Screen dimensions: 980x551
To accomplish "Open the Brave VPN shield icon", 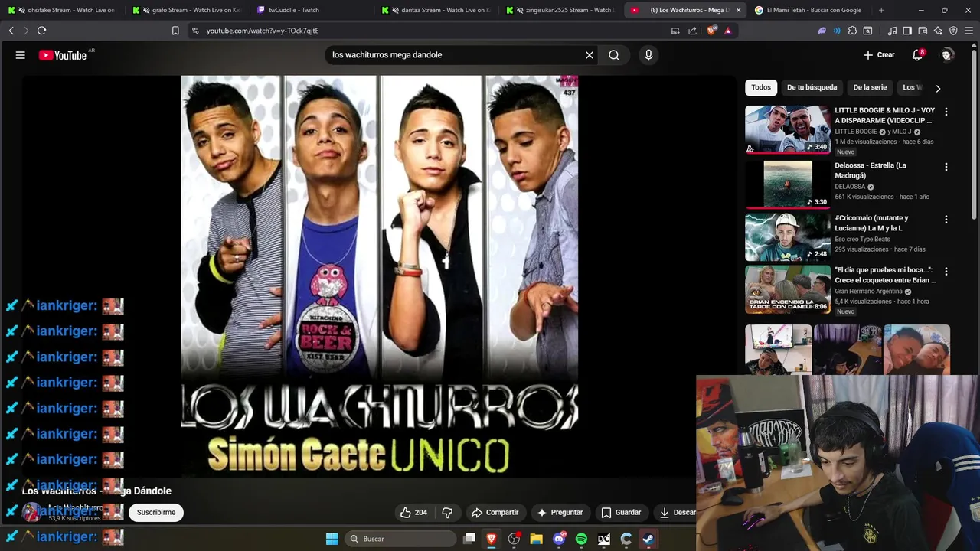I will tap(953, 31).
